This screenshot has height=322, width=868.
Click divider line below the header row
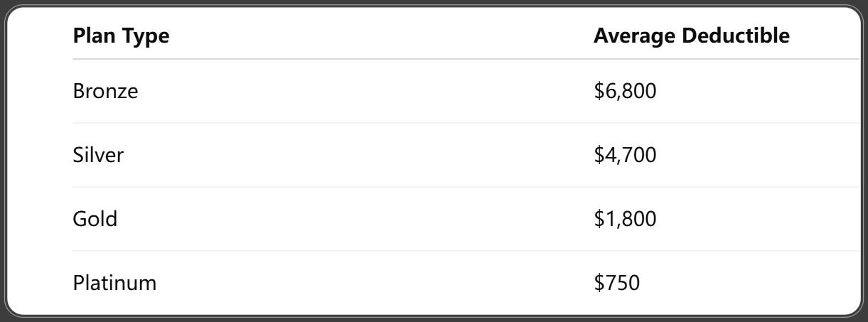466,59
